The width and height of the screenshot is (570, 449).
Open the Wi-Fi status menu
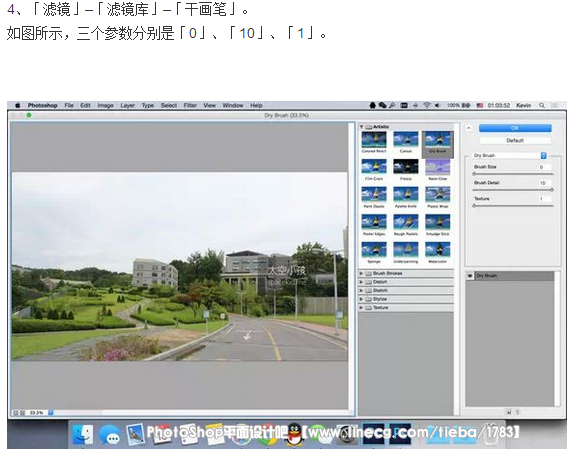(427, 105)
